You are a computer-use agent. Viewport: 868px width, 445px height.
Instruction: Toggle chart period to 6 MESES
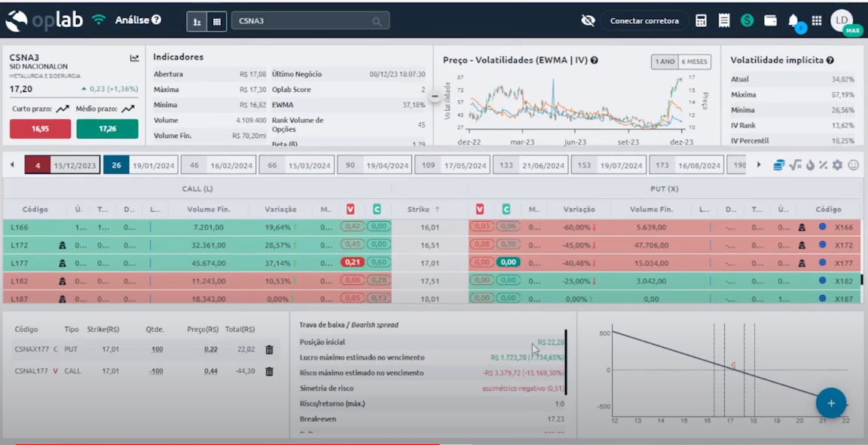click(x=695, y=62)
